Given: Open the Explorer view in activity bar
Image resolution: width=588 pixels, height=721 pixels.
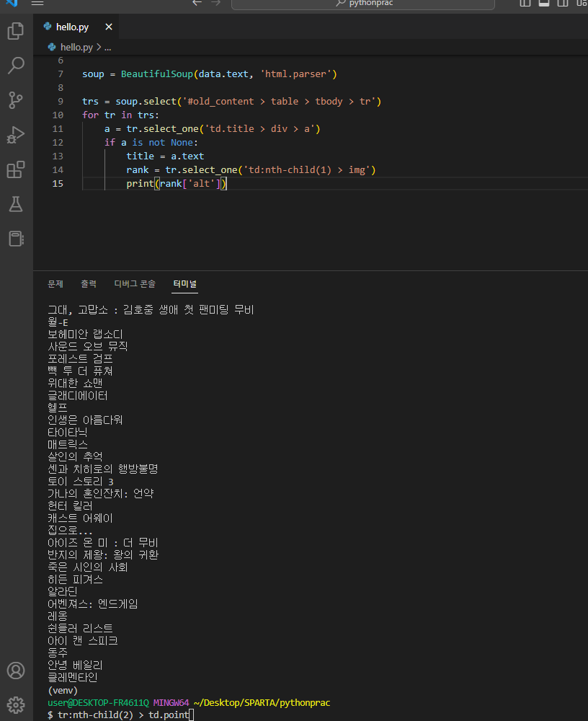Looking at the screenshot, I should (16, 31).
